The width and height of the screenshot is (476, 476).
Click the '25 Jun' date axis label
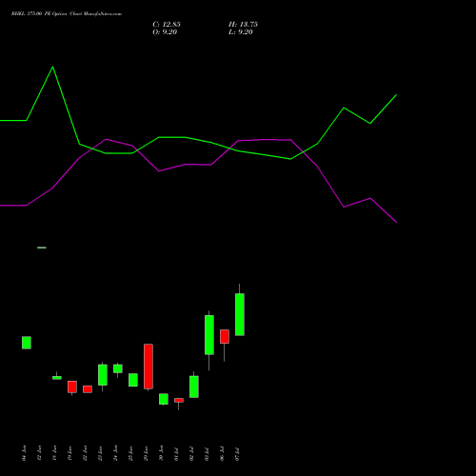130,453
